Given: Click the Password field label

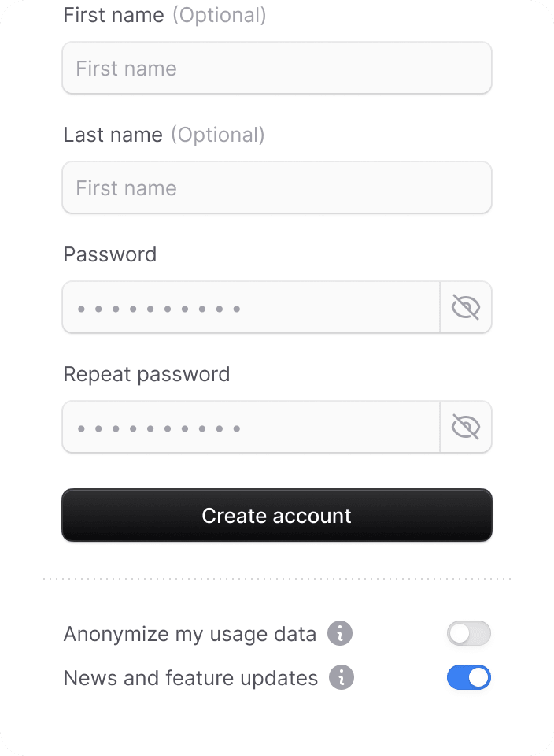Looking at the screenshot, I should [x=110, y=254].
